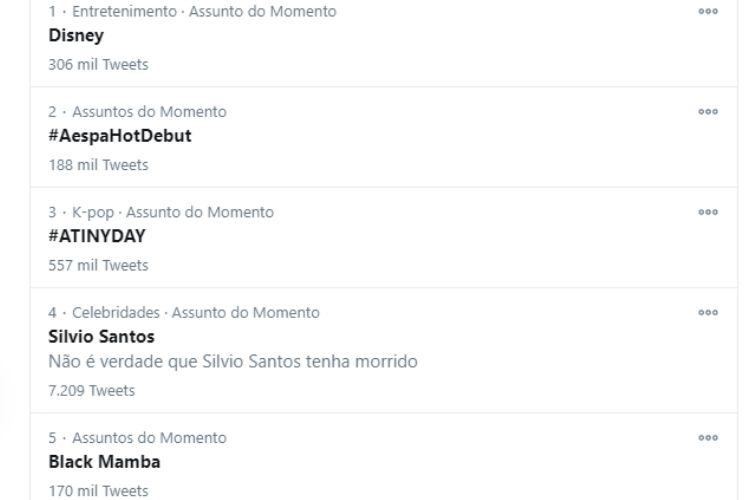Open the Black Mamba trending topic
The height and width of the screenshot is (500, 750).
click(104, 462)
